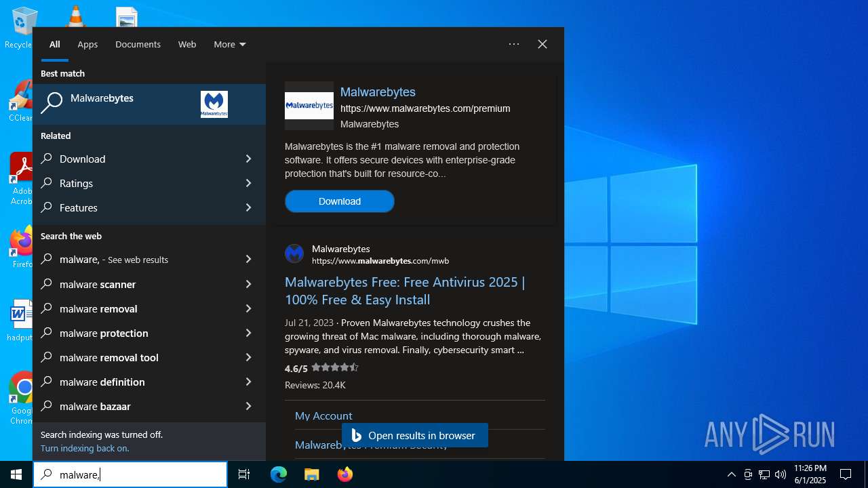Screen dimensions: 868x488
Task: Switch to the Documents tab
Action: 138,44
